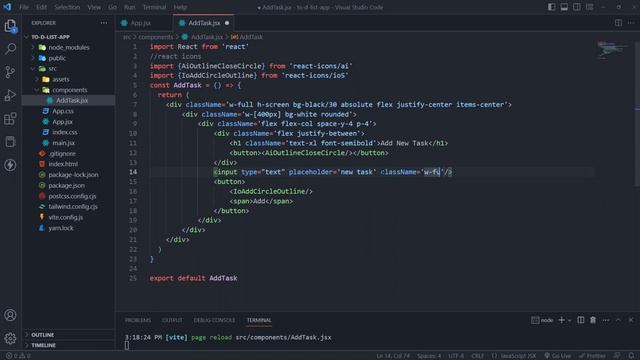Screen dimensions: 640x360
Task: Open the notifications bell in status bar
Action: click(631, 356)
